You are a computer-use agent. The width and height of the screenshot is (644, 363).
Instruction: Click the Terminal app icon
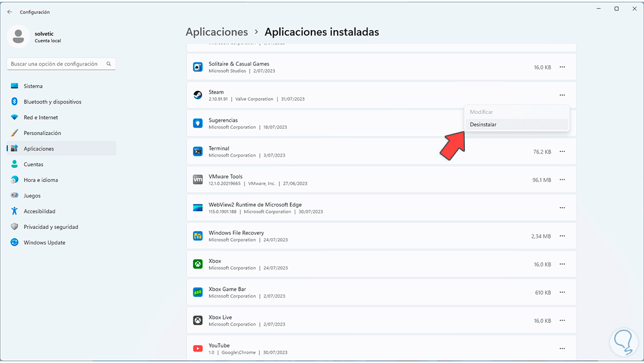pos(198,152)
